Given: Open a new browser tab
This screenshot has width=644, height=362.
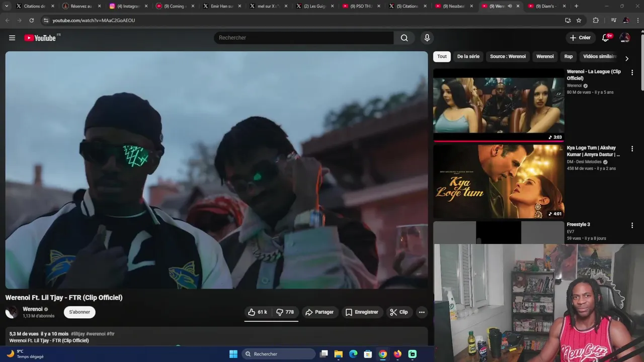Looking at the screenshot, I should click(576, 6).
